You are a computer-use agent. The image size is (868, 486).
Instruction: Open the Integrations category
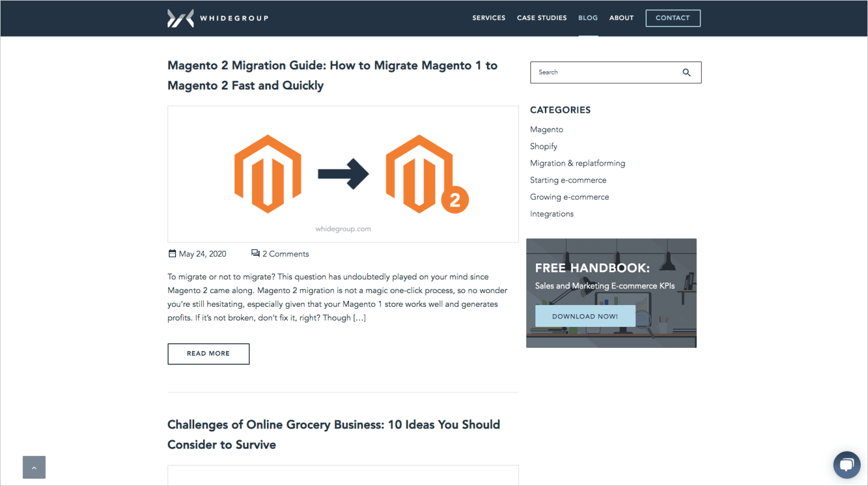552,214
